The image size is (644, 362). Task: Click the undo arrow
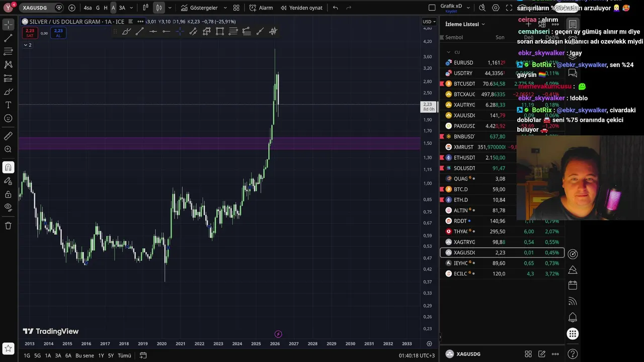coord(336,8)
